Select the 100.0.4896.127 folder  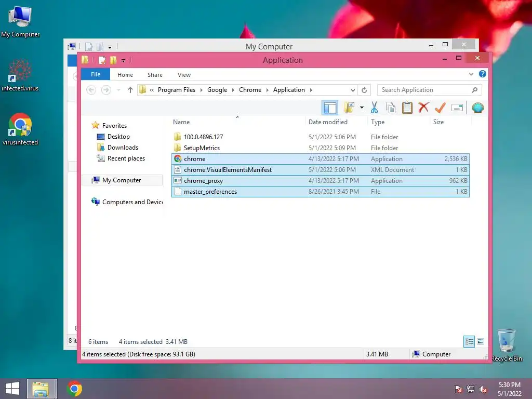click(x=321, y=137)
